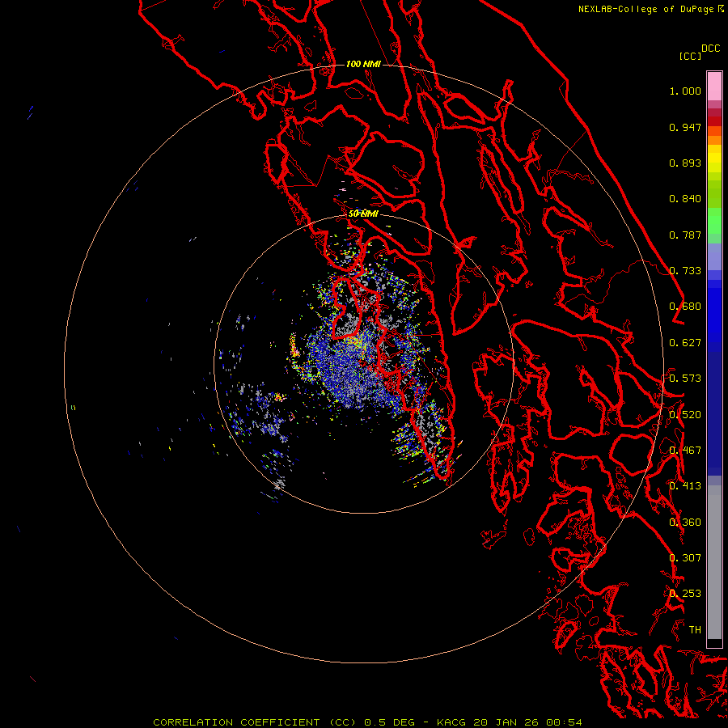The image size is (728, 728).
Task: Click the 0.733 scale value
Action: coord(685,271)
